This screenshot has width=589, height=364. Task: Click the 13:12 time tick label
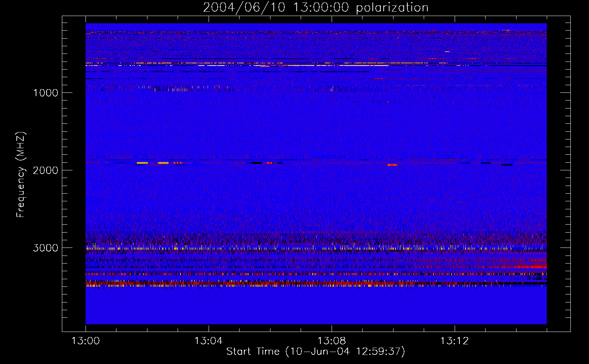(454, 341)
